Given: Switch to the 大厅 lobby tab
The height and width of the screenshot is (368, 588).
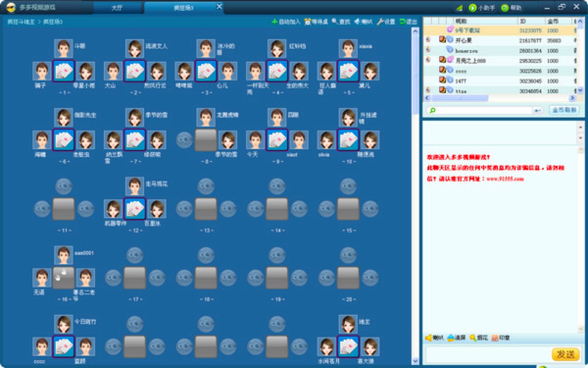Looking at the screenshot, I should pyautogui.click(x=117, y=8).
